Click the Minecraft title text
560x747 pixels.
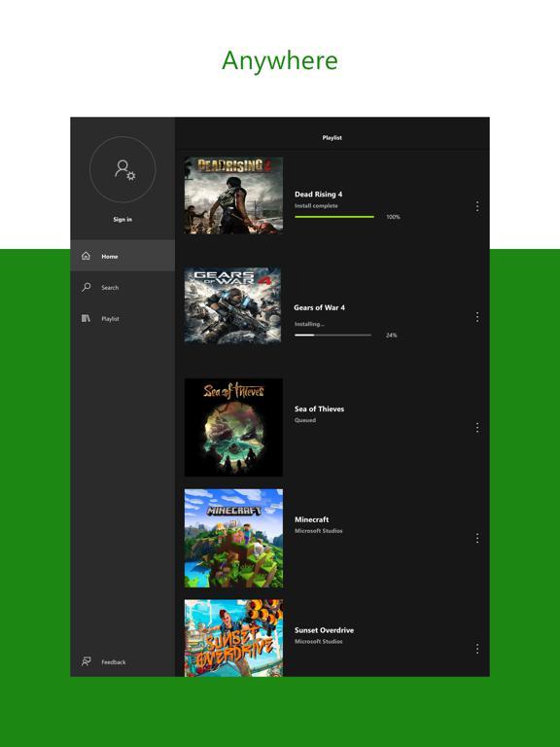coord(311,519)
